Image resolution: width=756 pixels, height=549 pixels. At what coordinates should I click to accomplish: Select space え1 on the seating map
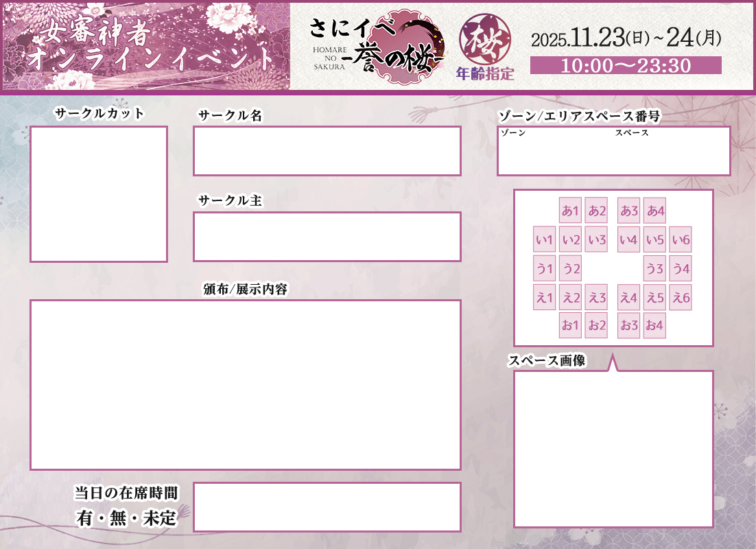543,297
